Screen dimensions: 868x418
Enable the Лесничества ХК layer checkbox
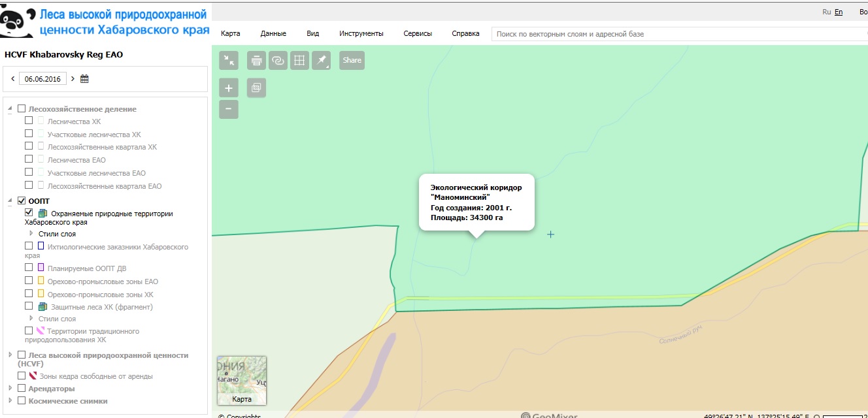tap(29, 121)
